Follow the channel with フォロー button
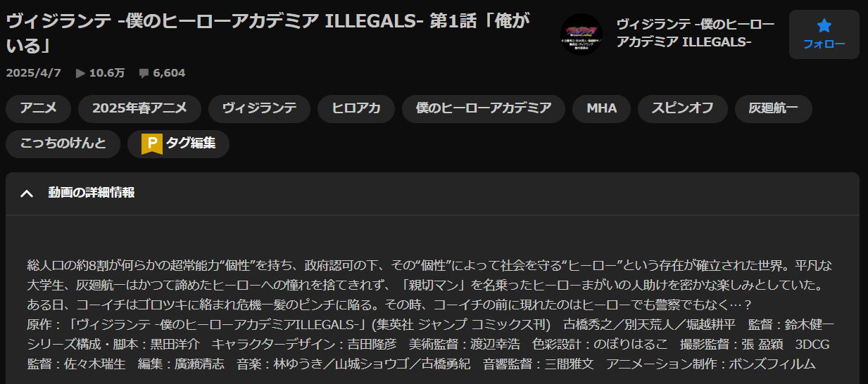 pos(824,34)
